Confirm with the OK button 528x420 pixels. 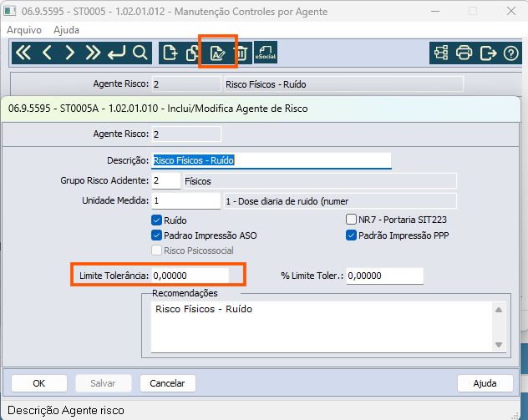click(39, 383)
